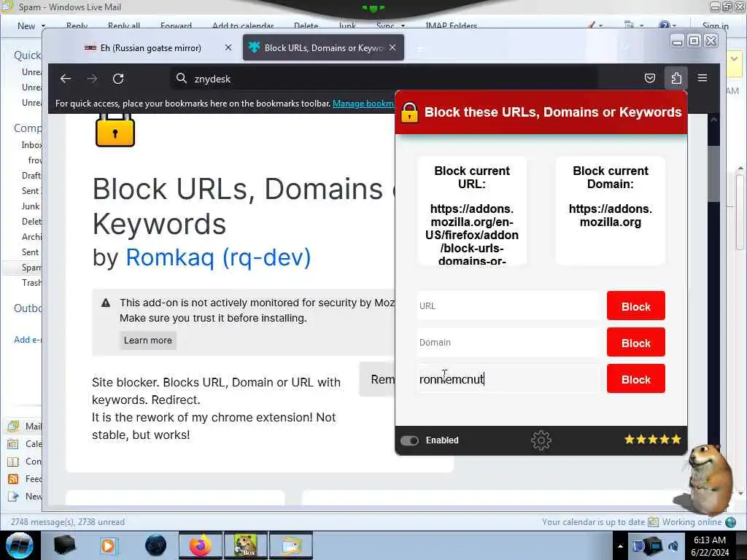Switch to Eh (Russian goatse mirror) tab

click(150, 47)
